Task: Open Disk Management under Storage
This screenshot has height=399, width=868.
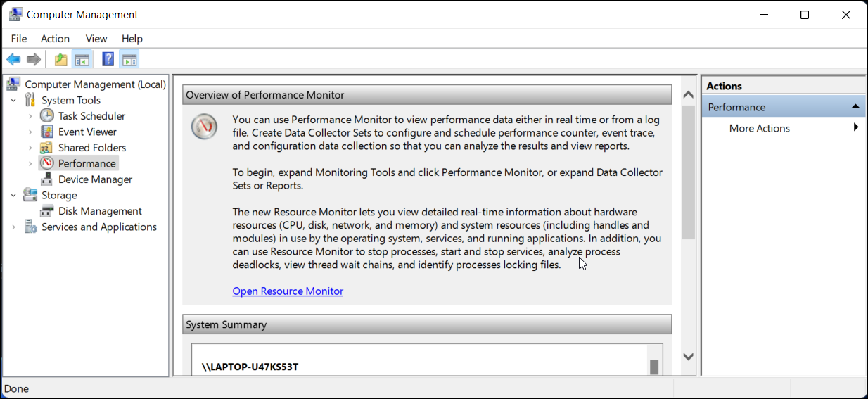Action: click(100, 211)
